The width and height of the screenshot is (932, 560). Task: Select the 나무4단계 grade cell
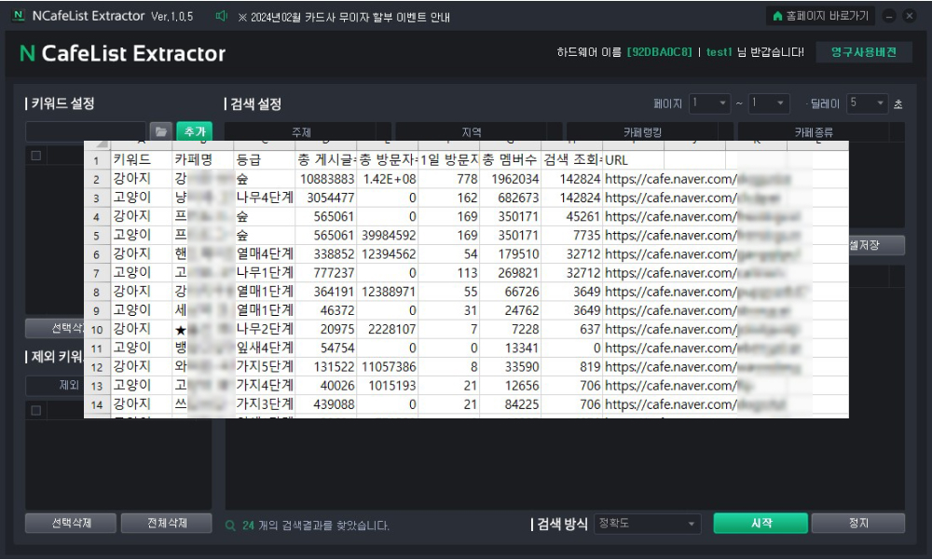[x=265, y=198]
